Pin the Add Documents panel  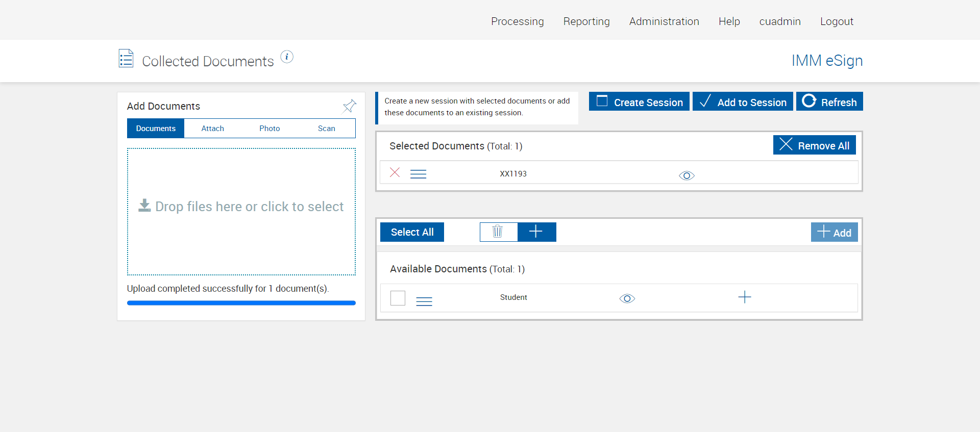point(349,106)
